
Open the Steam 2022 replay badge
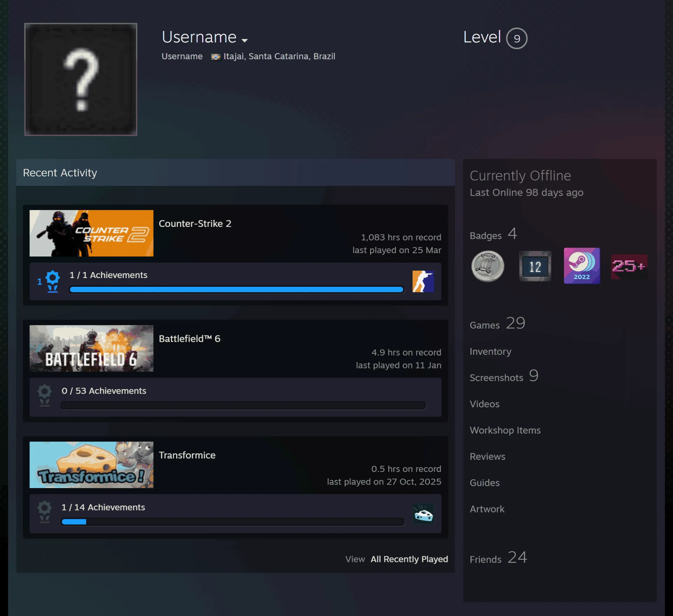point(582,266)
